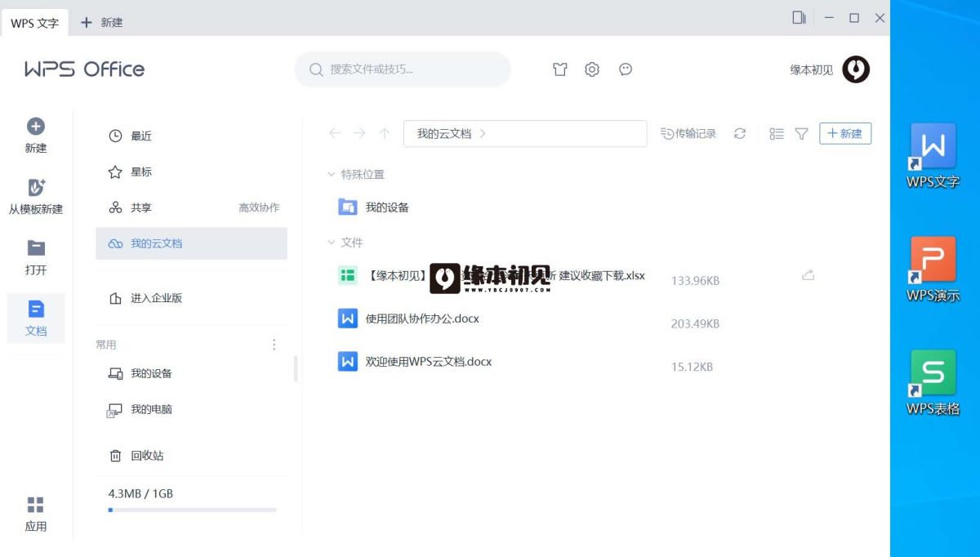Go forward with the right arrow
The image size is (980, 557).
pyautogui.click(x=359, y=133)
